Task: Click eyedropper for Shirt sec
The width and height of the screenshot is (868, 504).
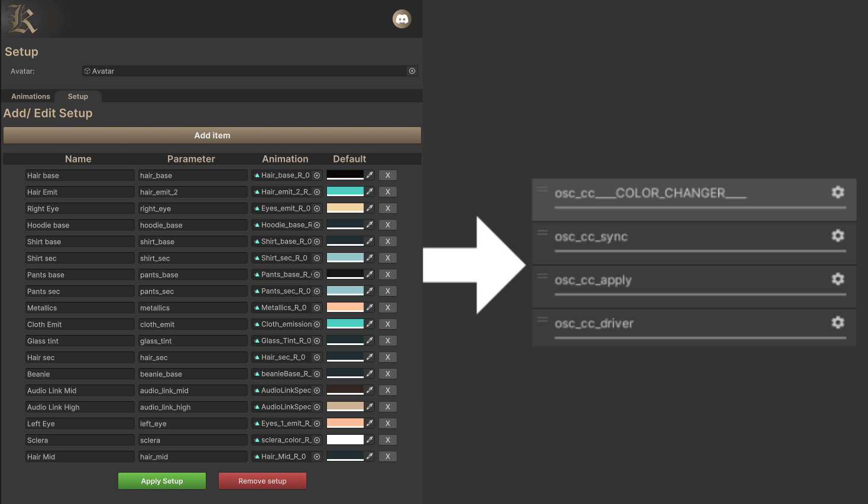Action: (370, 258)
